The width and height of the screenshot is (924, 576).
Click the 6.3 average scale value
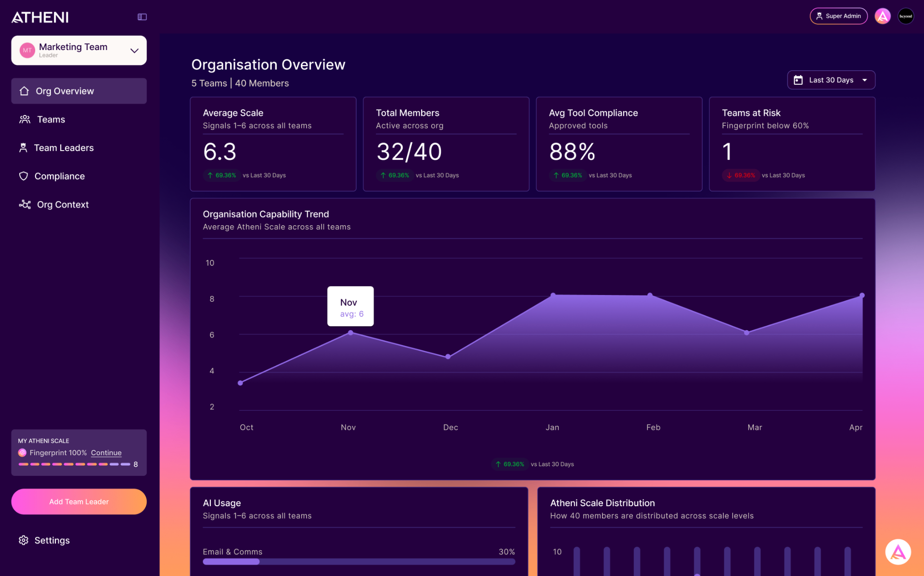[x=220, y=152]
